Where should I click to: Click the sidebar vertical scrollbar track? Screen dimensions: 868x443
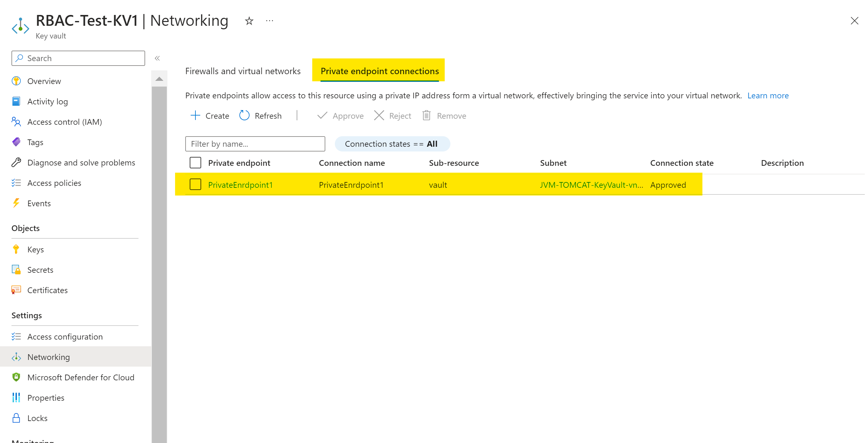click(x=159, y=264)
